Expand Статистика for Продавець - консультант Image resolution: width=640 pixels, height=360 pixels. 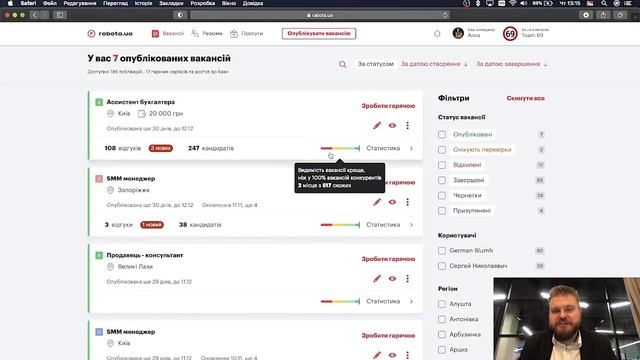[x=389, y=301]
